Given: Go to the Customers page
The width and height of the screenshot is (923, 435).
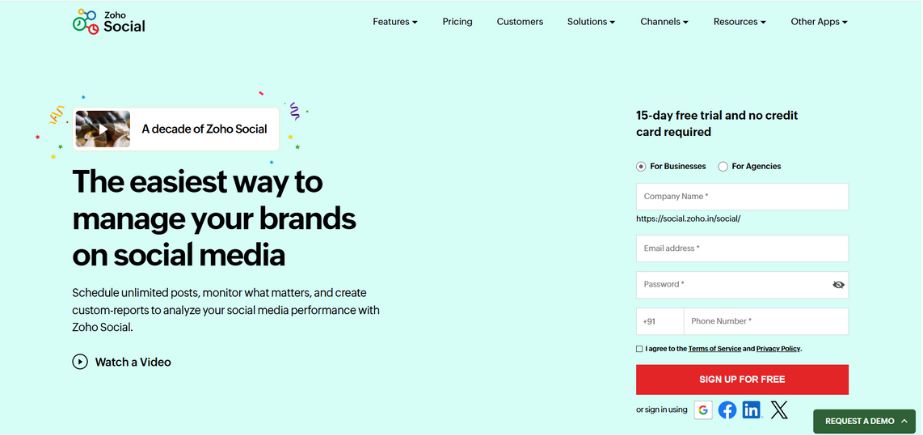Looking at the screenshot, I should coord(520,22).
